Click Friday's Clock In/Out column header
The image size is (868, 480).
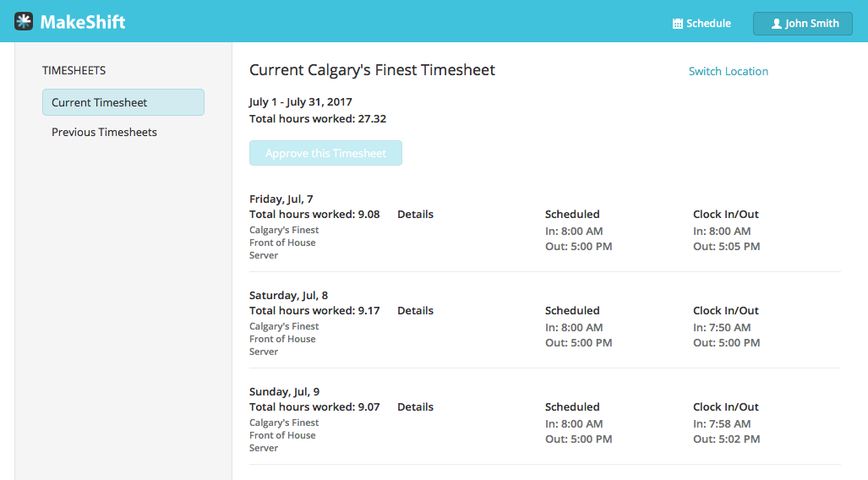(x=726, y=214)
